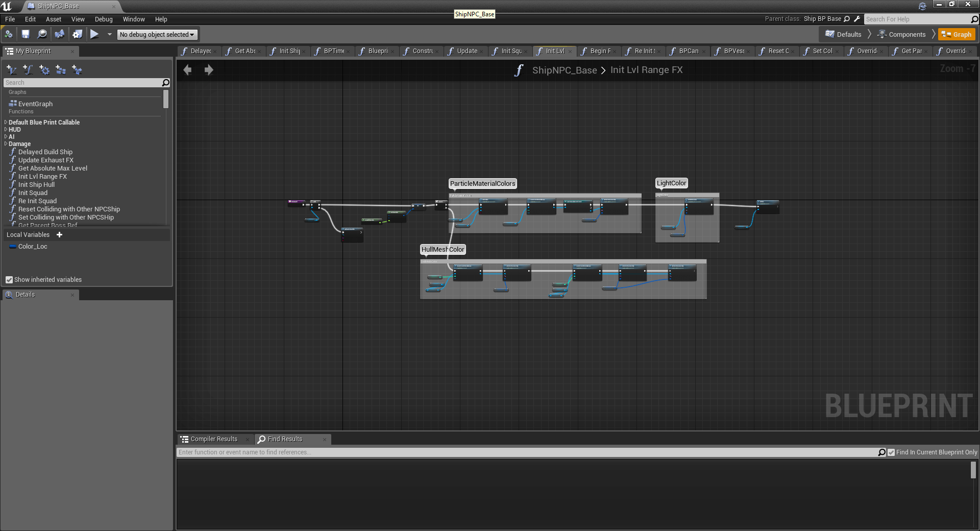
Task: Toggle Find In Current Blueprint Only checkbox
Action: (x=891, y=452)
